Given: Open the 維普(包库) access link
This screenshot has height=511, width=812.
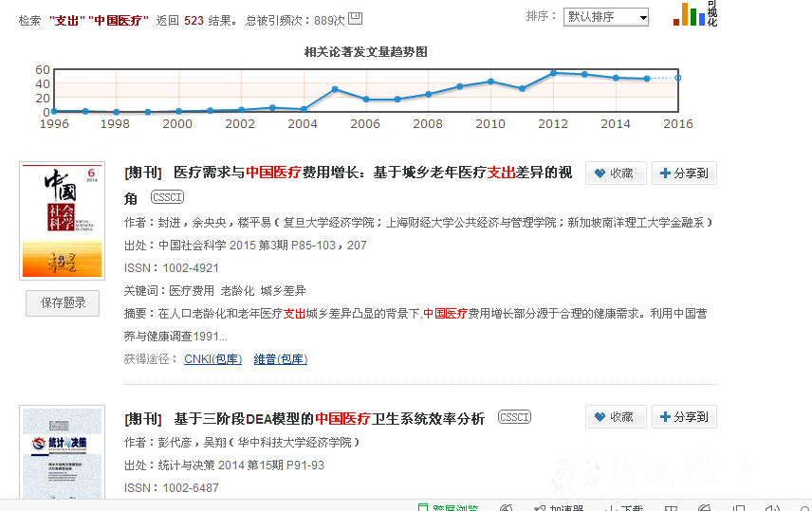Looking at the screenshot, I should click(x=280, y=359).
